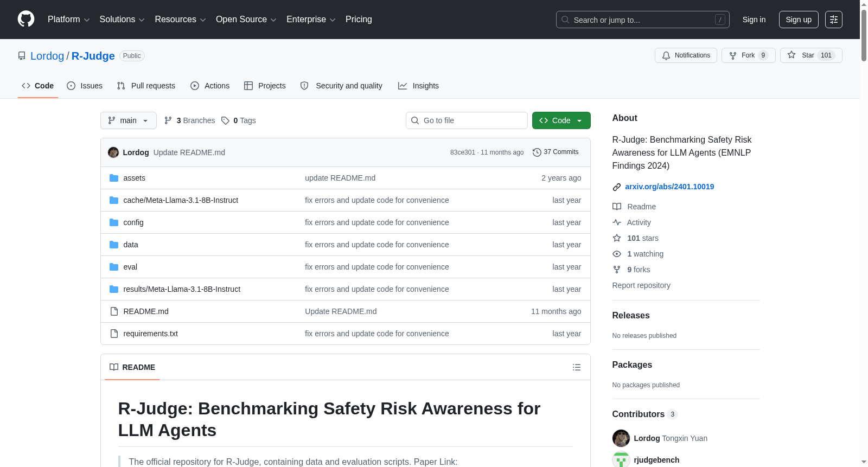The width and height of the screenshot is (868, 467).
Task: Open the main branch selector dropdown
Action: click(129, 120)
